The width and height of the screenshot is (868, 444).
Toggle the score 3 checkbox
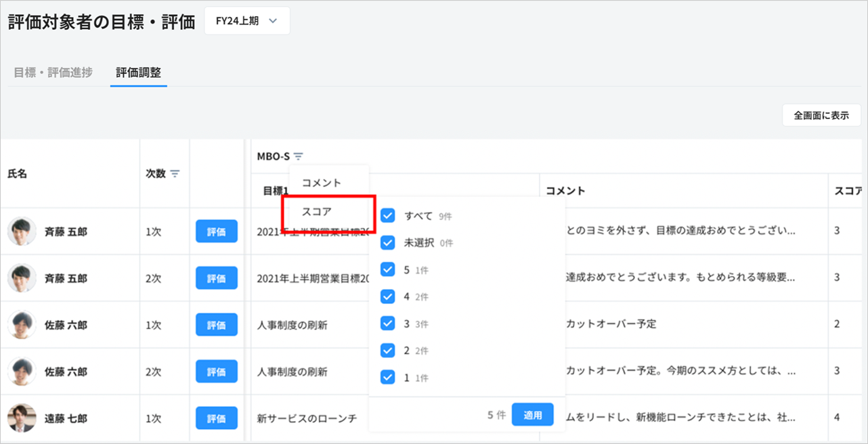388,324
